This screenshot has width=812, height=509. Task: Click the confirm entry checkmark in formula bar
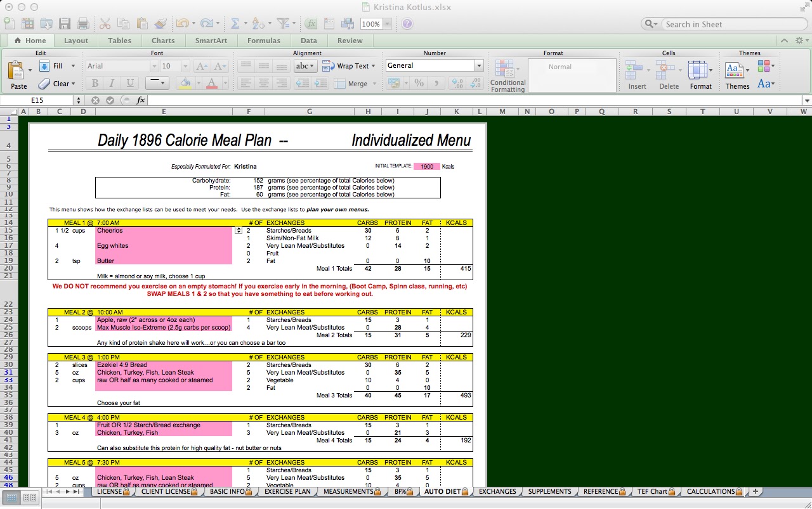pos(110,100)
